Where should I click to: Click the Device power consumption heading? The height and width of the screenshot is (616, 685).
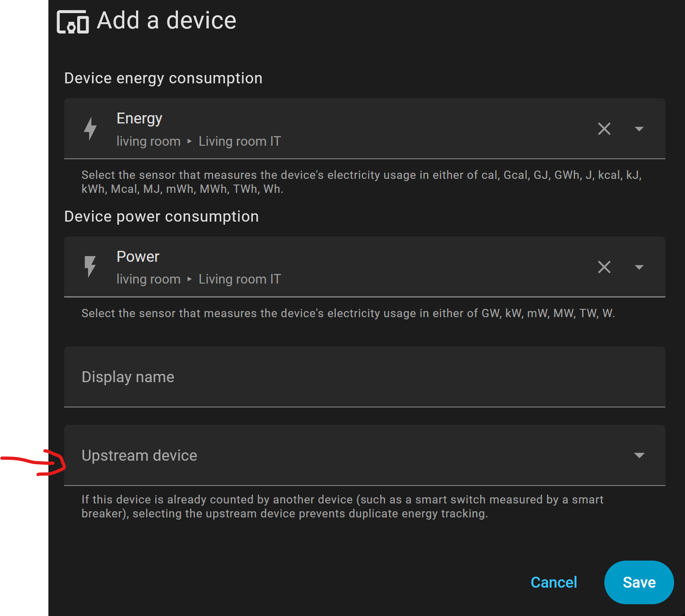pyautogui.click(x=161, y=216)
